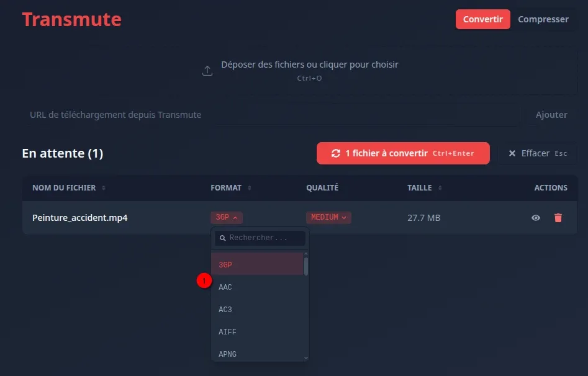Screen dimensions: 588x376
Task: Switch to the Convertir tab
Action: point(482,19)
